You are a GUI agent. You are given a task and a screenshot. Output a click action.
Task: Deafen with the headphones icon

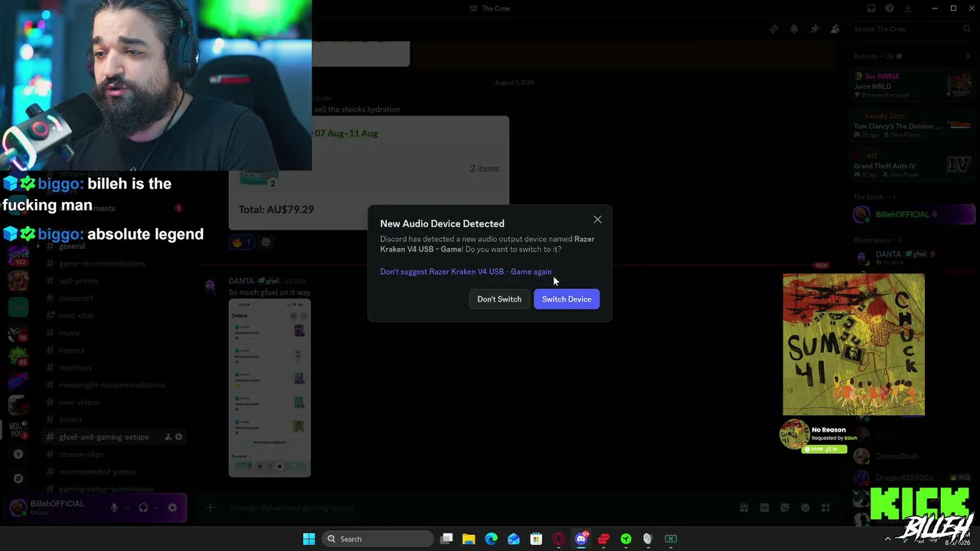point(143,507)
